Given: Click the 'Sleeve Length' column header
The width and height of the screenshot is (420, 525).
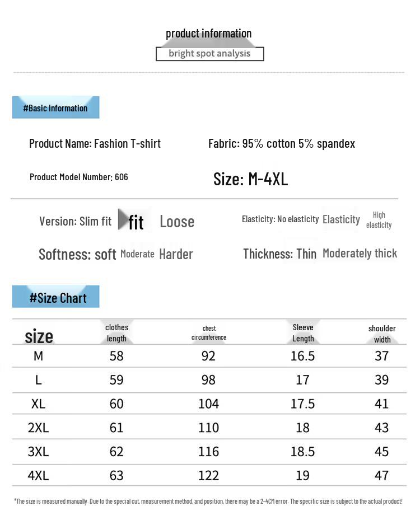Looking at the screenshot, I should click(303, 333).
